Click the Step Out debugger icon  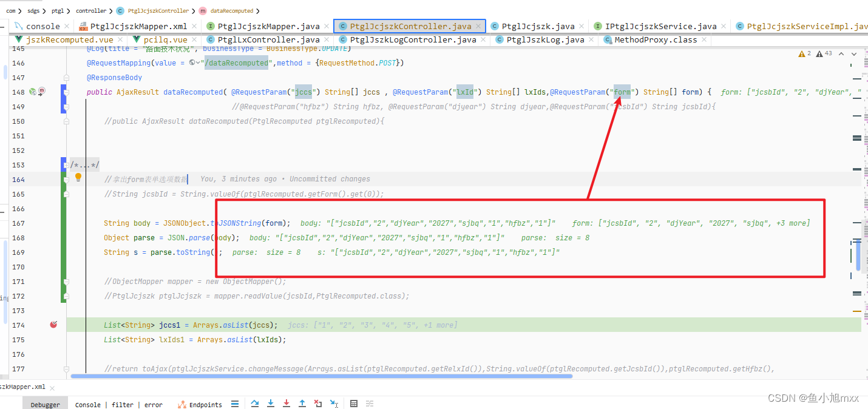(302, 404)
